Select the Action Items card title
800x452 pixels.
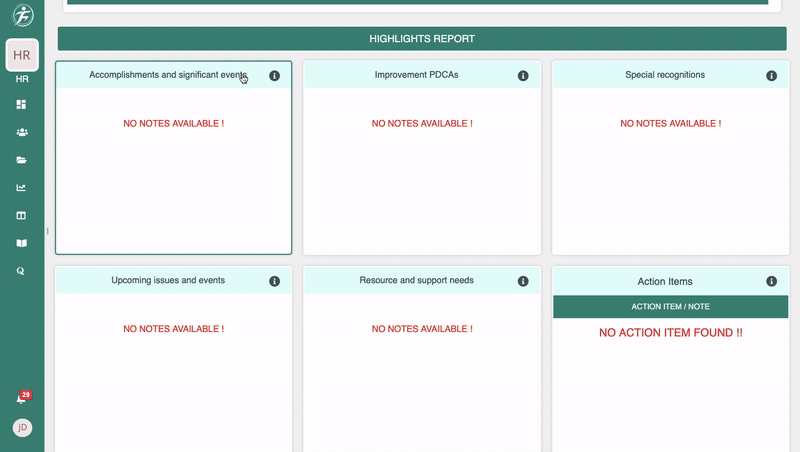[665, 281]
